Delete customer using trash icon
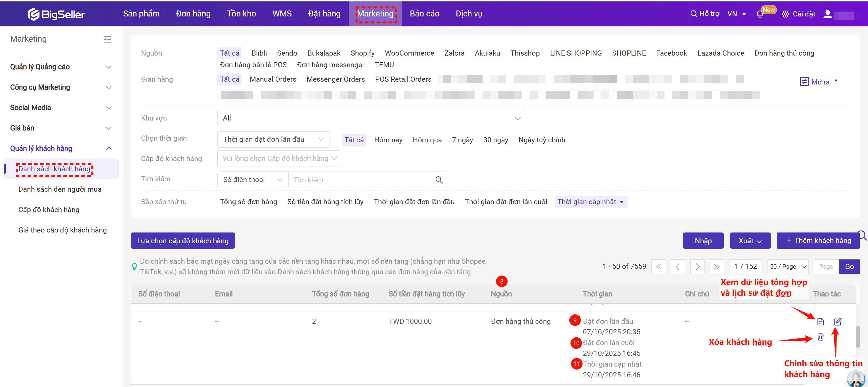 820,337
